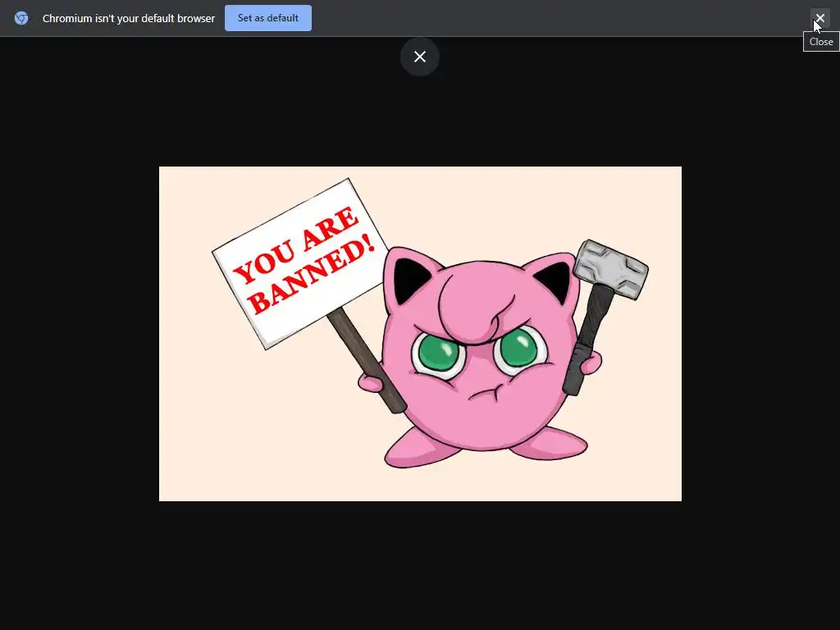Dismiss the default browser infobar
This screenshot has width=840, height=630.
point(819,18)
